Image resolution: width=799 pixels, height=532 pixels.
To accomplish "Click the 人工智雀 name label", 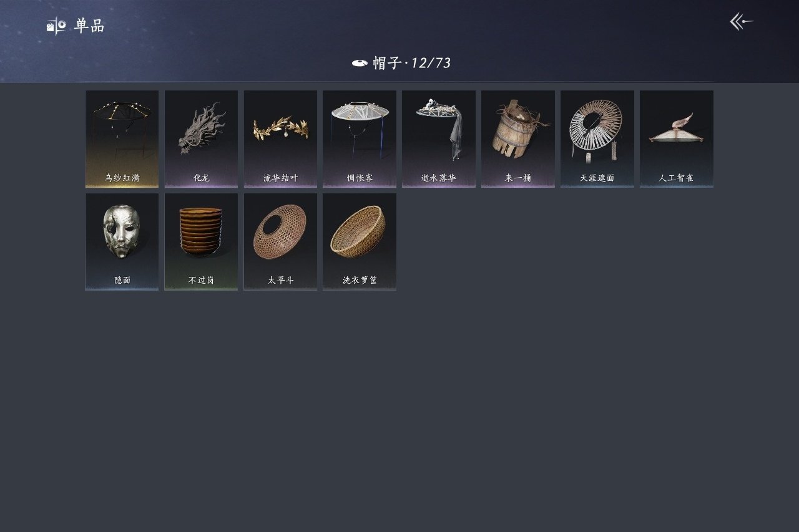I will pos(677,178).
